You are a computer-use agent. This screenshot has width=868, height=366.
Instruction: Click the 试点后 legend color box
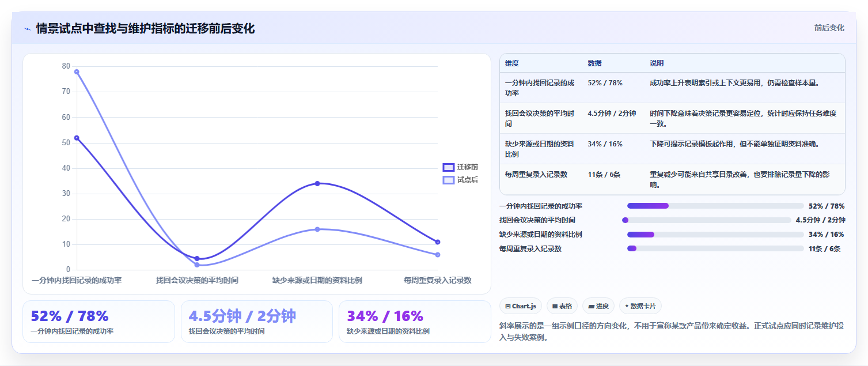pos(449,180)
